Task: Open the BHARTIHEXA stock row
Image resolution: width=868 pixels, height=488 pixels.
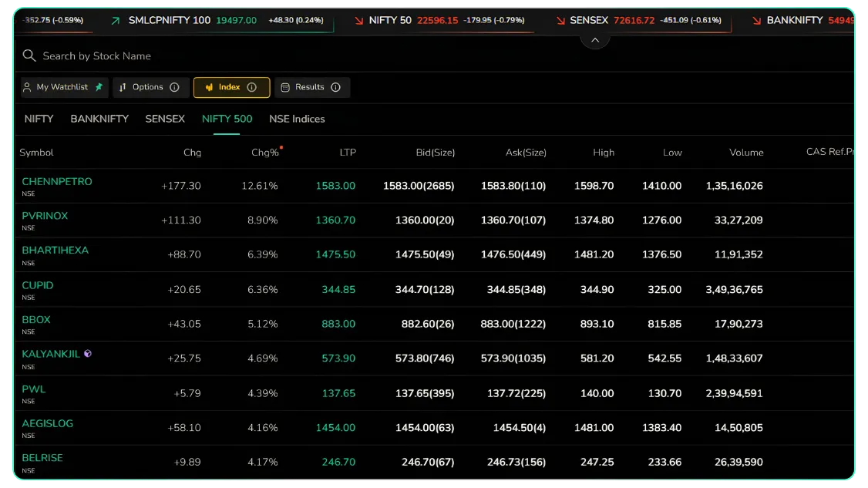Action: pyautogui.click(x=435, y=255)
